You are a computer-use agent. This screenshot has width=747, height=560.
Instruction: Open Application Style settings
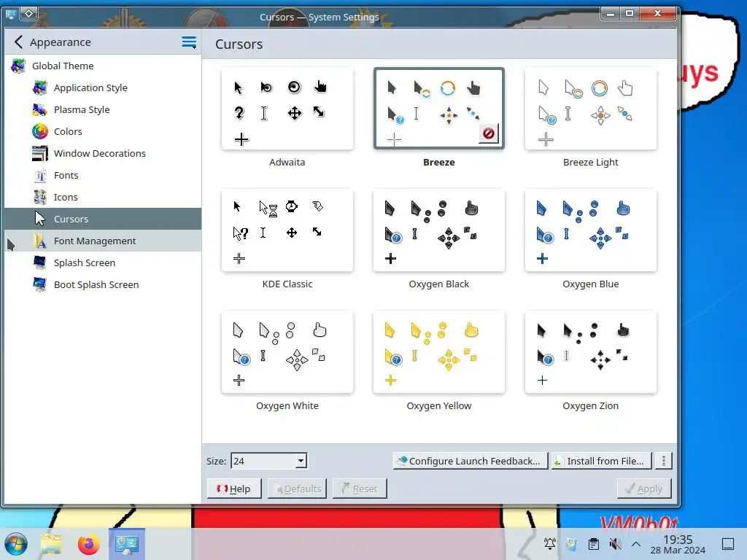tap(103, 87)
